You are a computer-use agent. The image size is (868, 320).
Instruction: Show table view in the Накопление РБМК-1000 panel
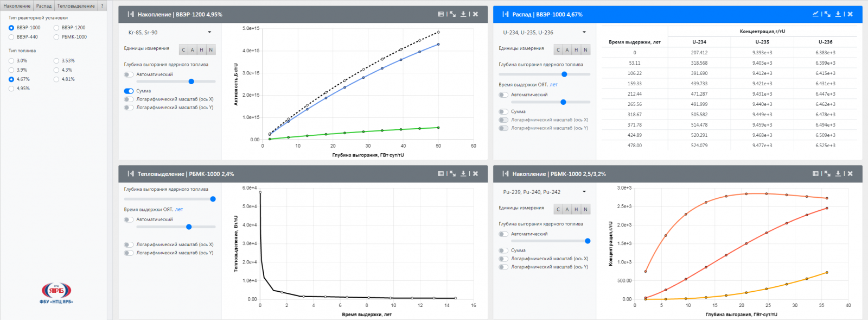pyautogui.click(x=815, y=174)
